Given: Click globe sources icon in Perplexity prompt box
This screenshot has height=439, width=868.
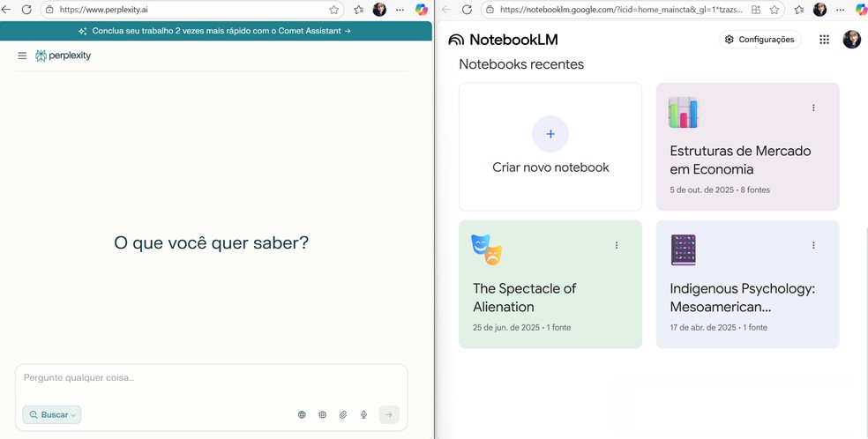Looking at the screenshot, I should click(302, 414).
